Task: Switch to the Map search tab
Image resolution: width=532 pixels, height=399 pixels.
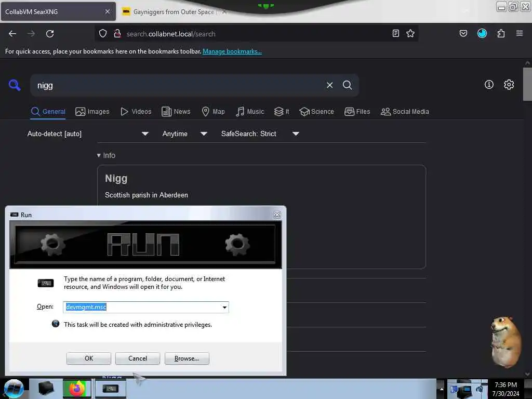Action: [213, 112]
